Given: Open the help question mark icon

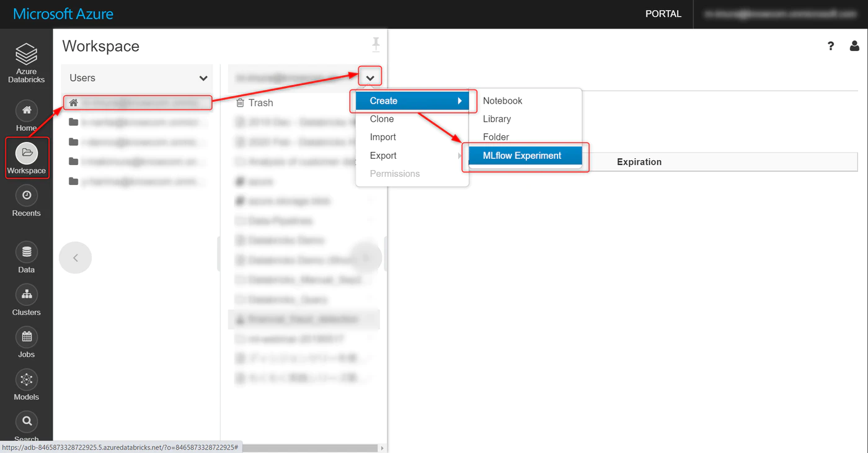Looking at the screenshot, I should pos(831,46).
